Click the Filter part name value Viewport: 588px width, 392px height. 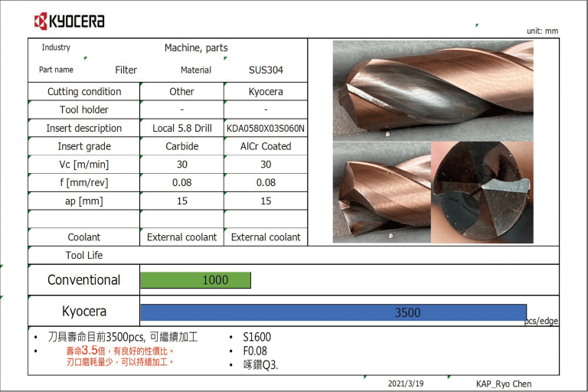(x=126, y=70)
